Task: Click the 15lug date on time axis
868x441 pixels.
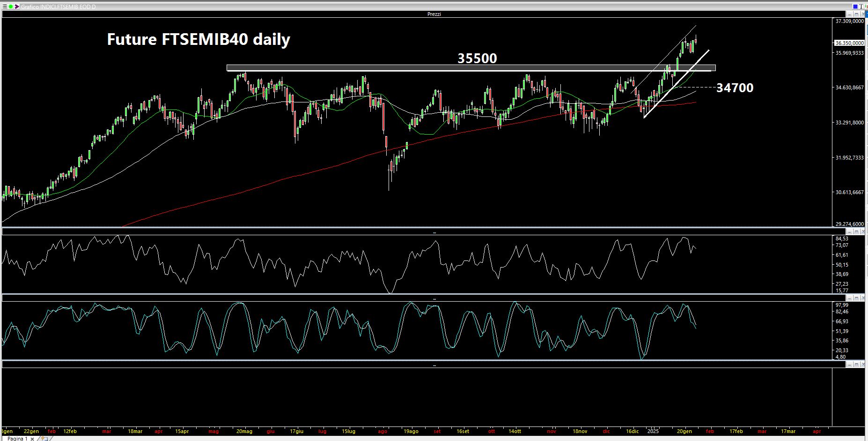Action: 348,431
